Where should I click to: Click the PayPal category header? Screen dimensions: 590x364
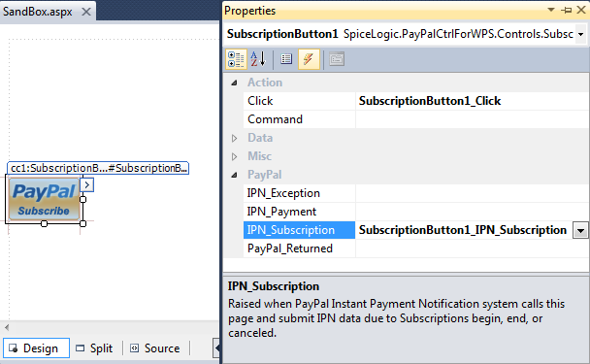point(265,175)
